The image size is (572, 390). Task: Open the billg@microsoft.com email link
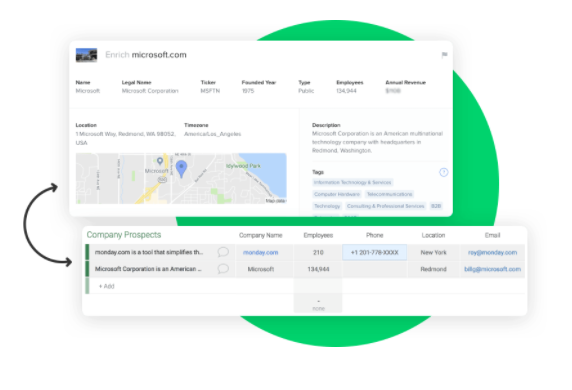[x=492, y=269]
